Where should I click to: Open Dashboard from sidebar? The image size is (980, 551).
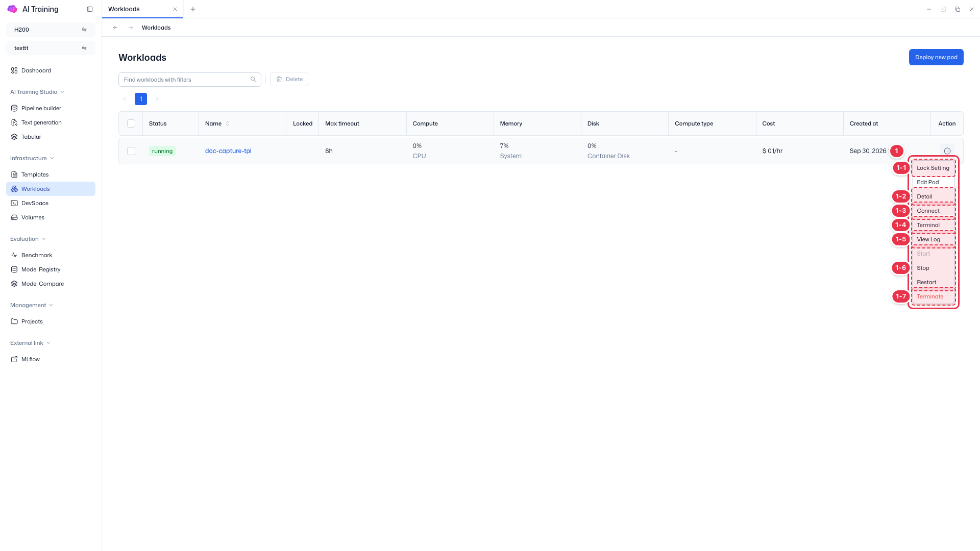tap(51, 70)
